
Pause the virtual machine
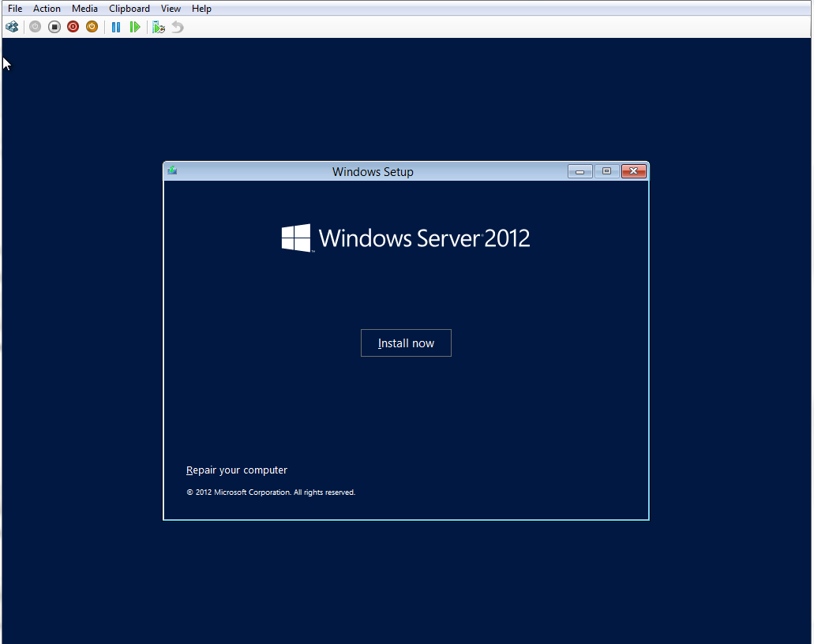tap(116, 27)
